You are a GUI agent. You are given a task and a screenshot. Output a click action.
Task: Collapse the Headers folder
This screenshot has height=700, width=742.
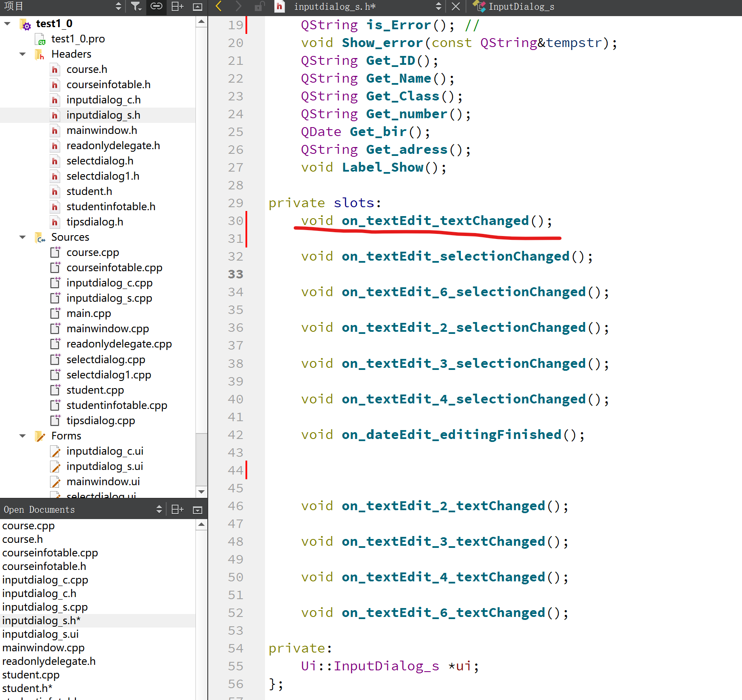(x=22, y=54)
